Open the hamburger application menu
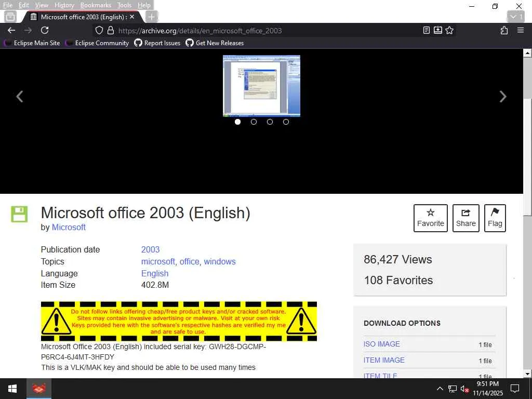Screen dimensions: 532x399 click(x=521, y=30)
